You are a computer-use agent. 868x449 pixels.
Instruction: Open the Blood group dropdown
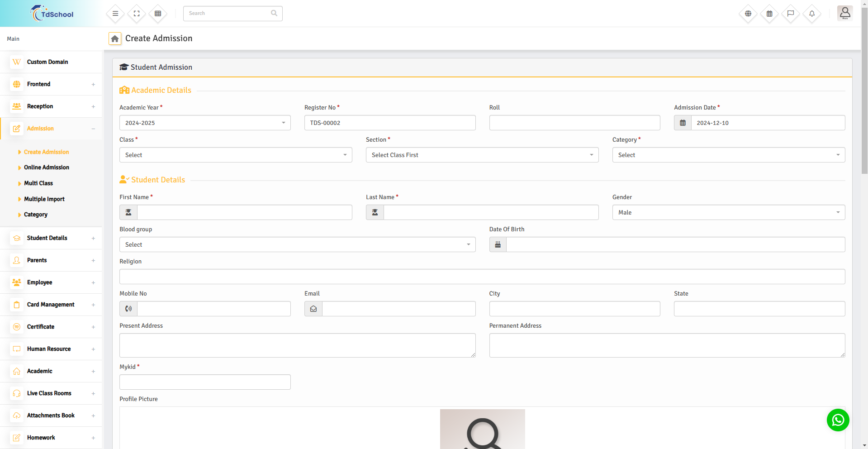297,245
